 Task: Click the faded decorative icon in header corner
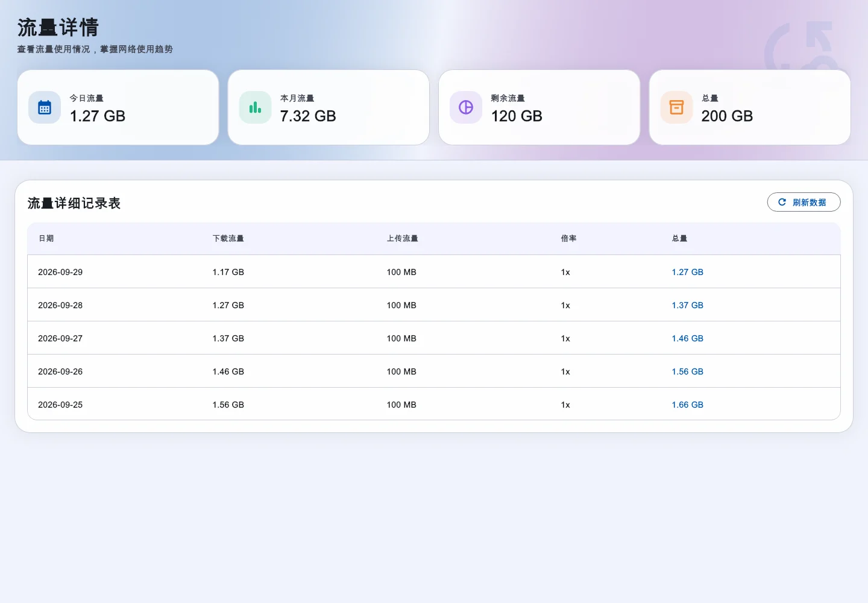[802, 47]
